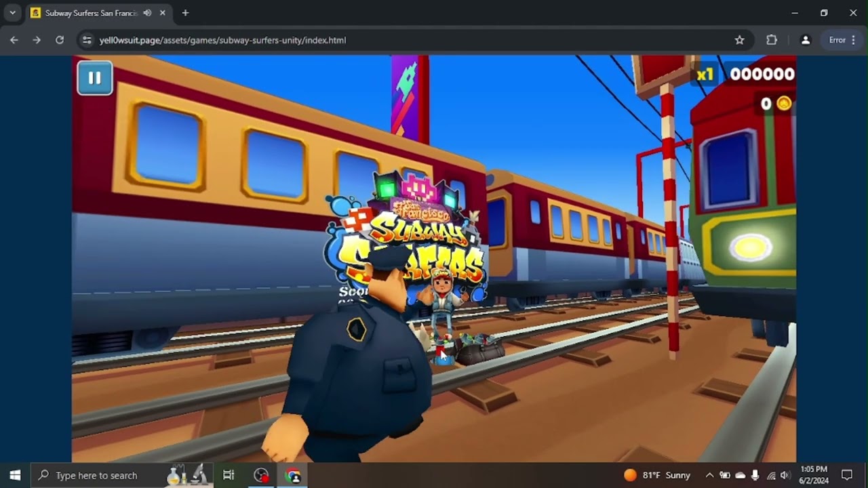The height and width of the screenshot is (488, 868).
Task: Open the clock showing 1:05 PM
Action: tap(814, 475)
